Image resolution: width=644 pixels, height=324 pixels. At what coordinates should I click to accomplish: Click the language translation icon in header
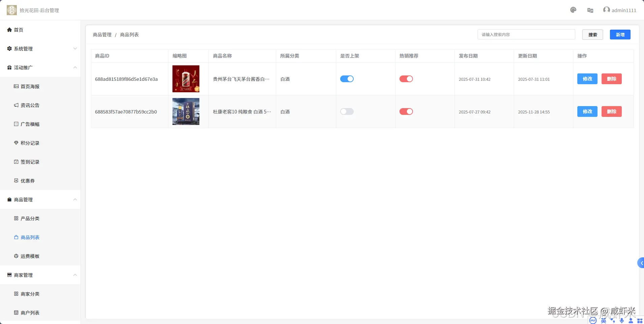coord(589,10)
